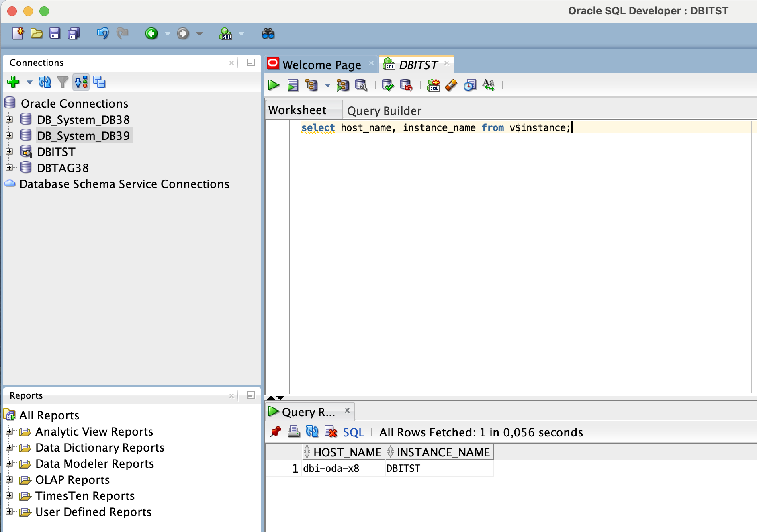The width and height of the screenshot is (757, 532).
Task: Open dropdown arrow next to Back icon
Action: [x=167, y=34]
